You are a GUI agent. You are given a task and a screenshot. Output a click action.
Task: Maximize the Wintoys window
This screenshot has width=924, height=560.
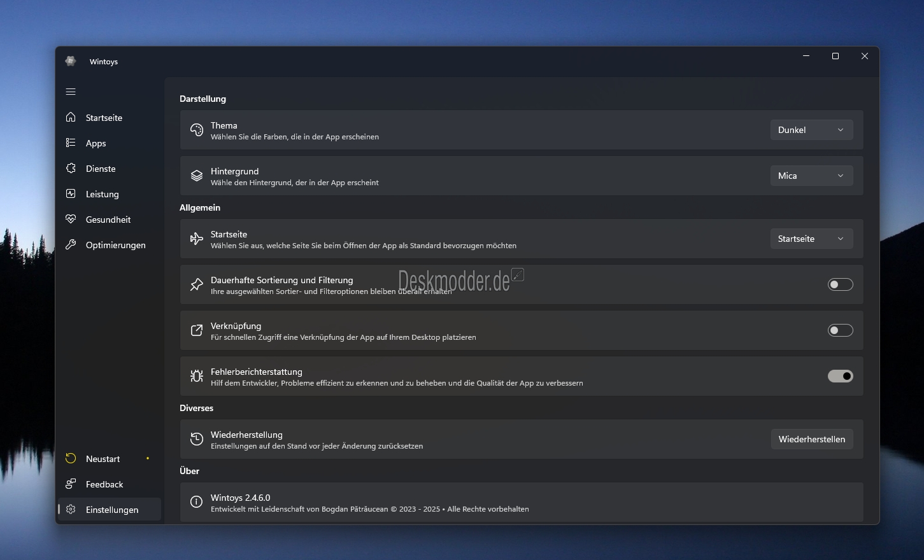point(835,56)
